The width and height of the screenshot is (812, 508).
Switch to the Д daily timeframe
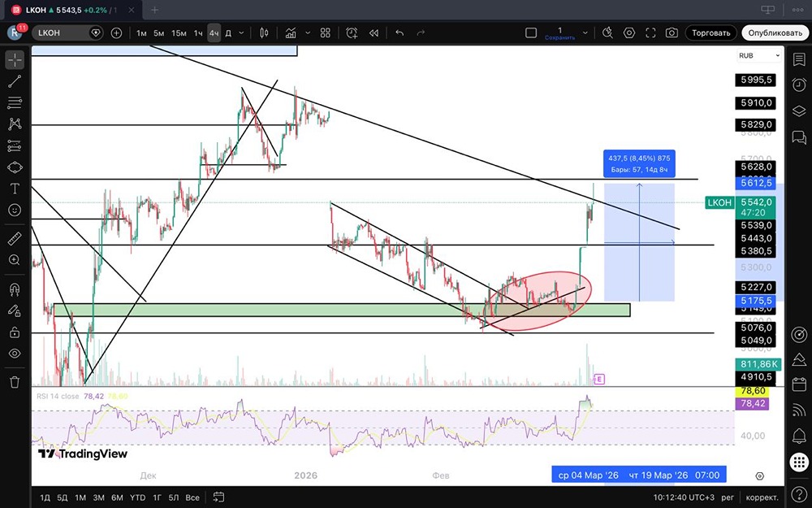click(x=228, y=33)
